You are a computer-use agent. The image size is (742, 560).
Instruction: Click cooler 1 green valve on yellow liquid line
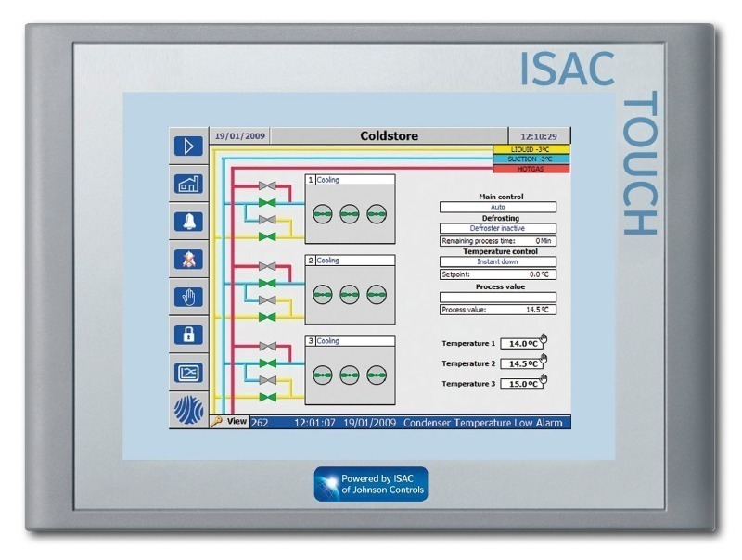pos(267,236)
